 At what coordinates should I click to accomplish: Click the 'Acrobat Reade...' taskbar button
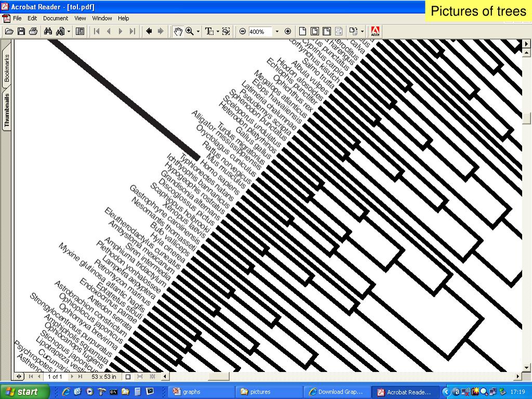point(404,392)
